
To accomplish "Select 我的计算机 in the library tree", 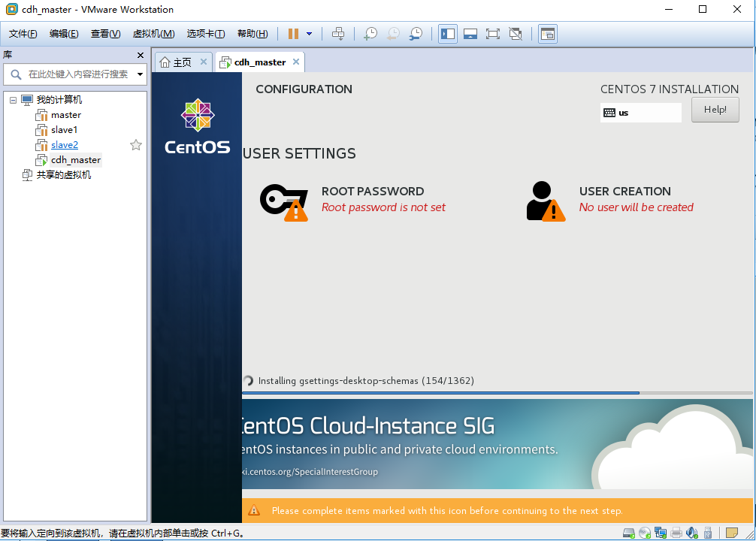I will pos(59,100).
